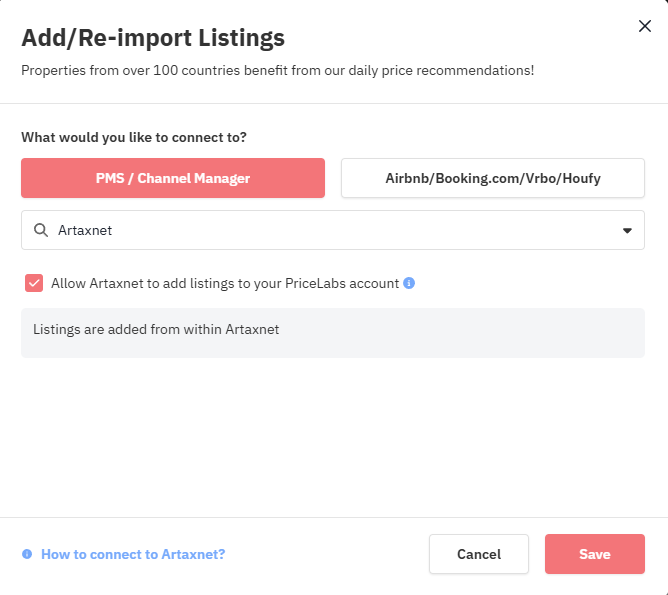Switch to Airbnb/Booking.com/Vrbo/Houfy option

click(x=493, y=178)
